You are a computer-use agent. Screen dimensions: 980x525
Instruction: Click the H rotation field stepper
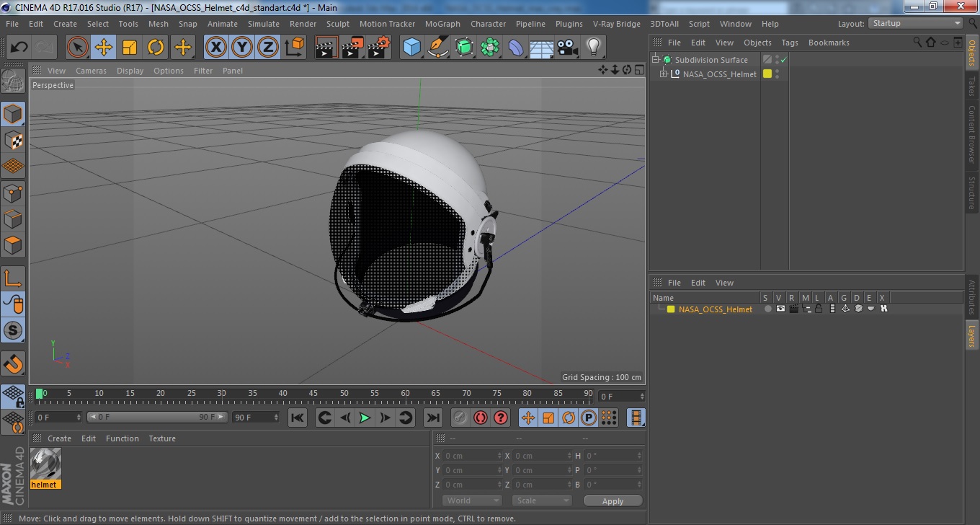tap(639, 456)
